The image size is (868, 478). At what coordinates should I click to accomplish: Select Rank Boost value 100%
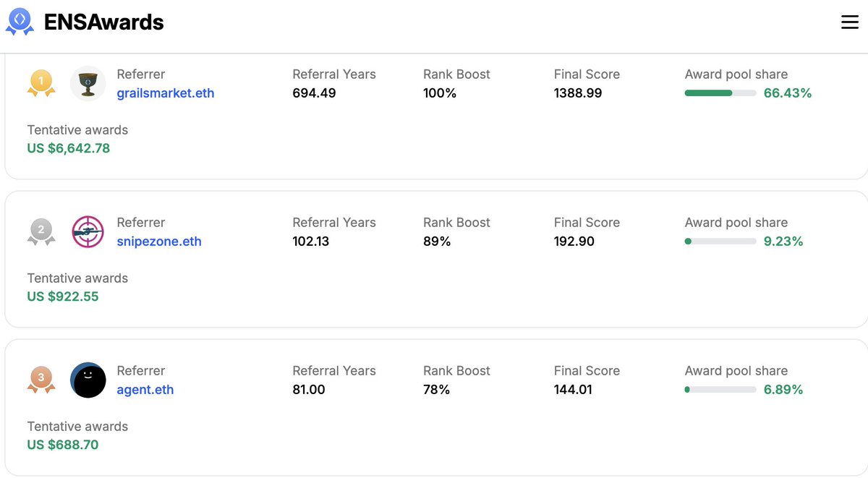(440, 93)
